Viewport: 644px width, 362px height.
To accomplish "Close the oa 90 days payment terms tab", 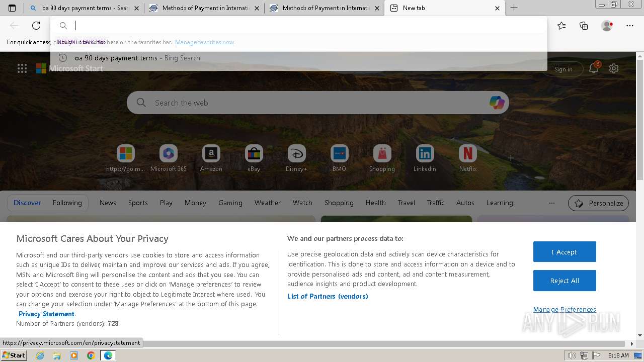I will point(136,8).
